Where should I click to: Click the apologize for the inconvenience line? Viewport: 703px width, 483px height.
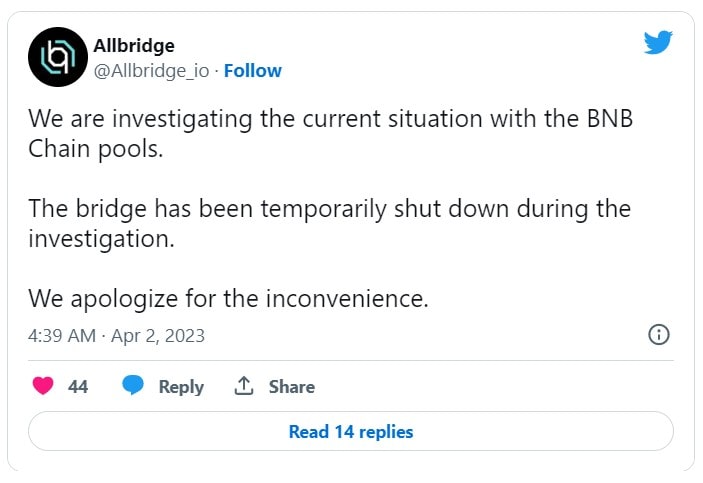point(229,299)
